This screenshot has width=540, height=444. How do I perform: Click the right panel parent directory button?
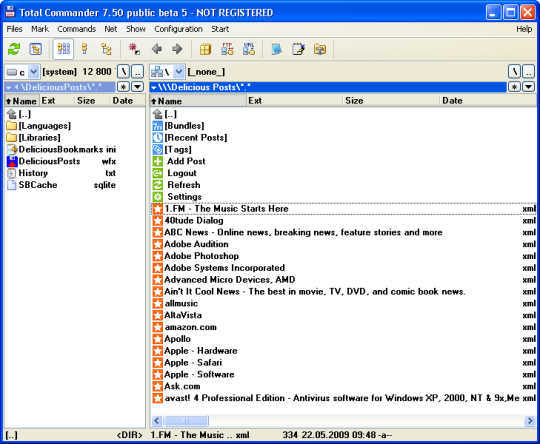click(529, 72)
